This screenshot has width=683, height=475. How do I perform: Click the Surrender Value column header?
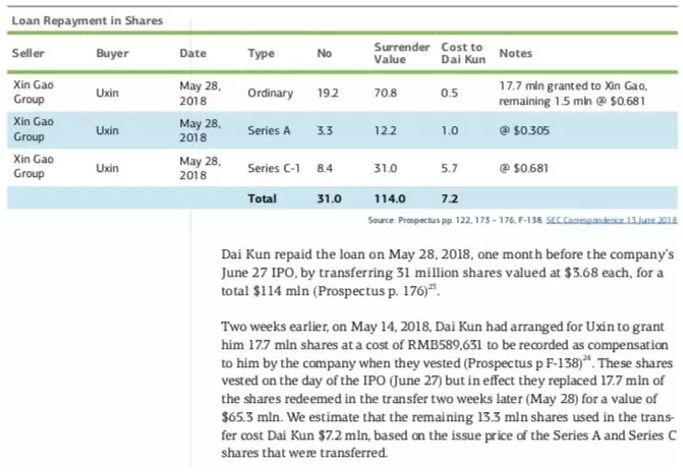(x=402, y=53)
